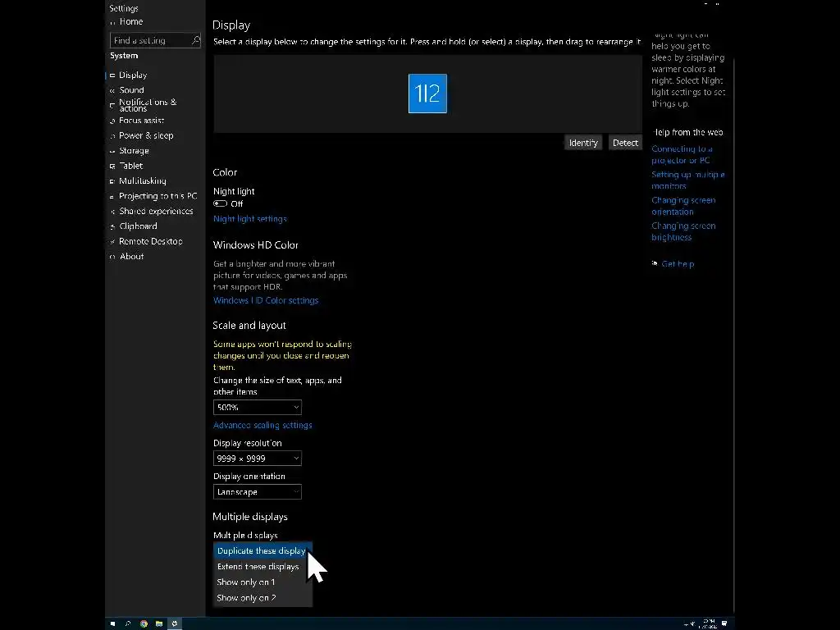Click the Projecting to this PC icon
This screenshot has height=630, width=840.
point(112,197)
